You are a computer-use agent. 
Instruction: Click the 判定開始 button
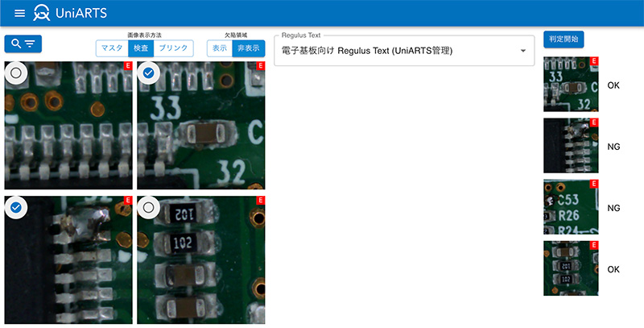(x=563, y=39)
